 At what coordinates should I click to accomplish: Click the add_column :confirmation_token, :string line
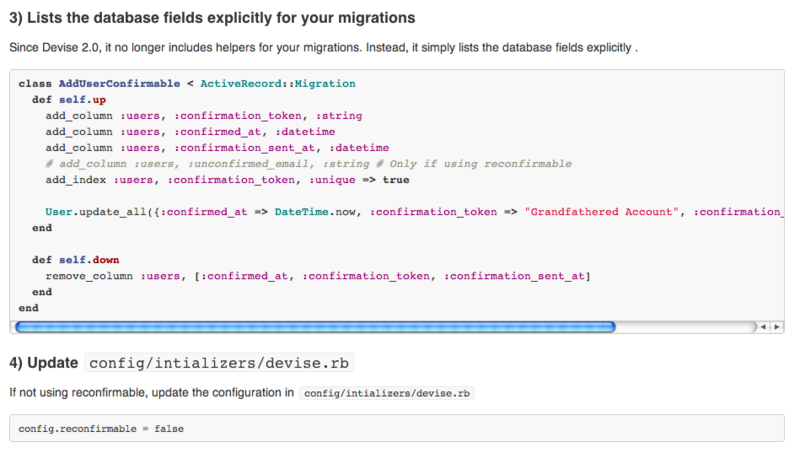coord(204,116)
